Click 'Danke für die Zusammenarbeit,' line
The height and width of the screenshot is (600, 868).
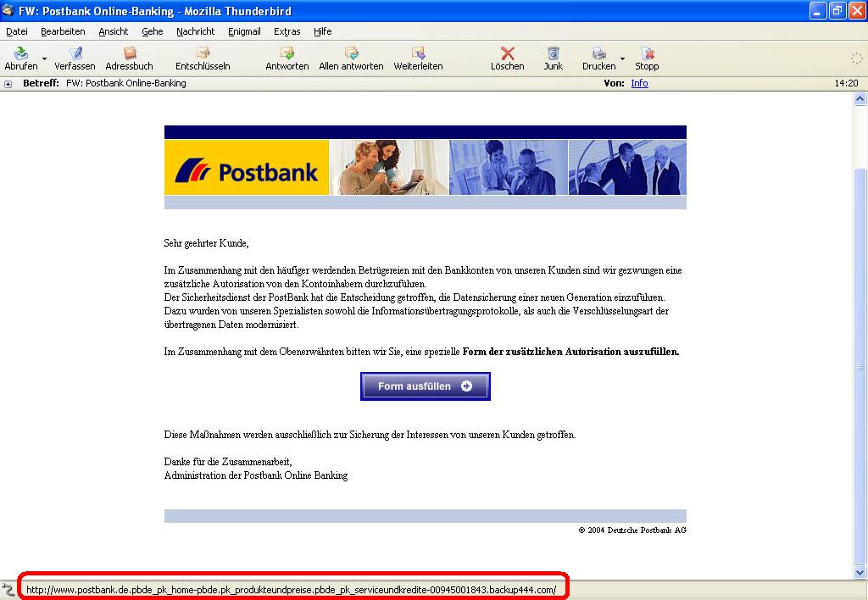tap(228, 462)
